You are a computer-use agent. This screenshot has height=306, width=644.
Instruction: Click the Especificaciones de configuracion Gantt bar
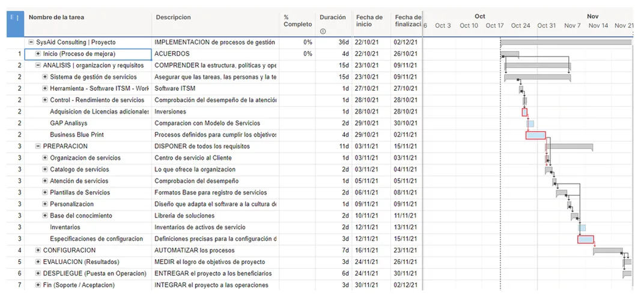[x=586, y=239]
